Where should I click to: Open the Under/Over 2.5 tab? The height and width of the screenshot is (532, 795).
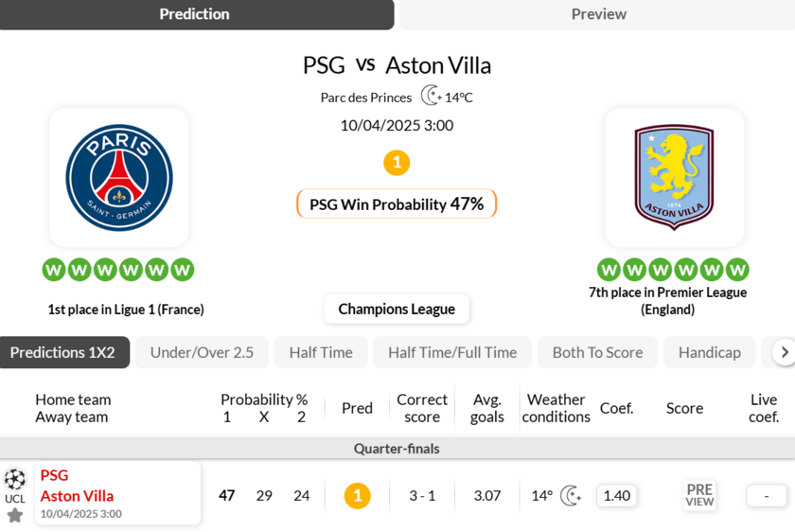click(202, 352)
